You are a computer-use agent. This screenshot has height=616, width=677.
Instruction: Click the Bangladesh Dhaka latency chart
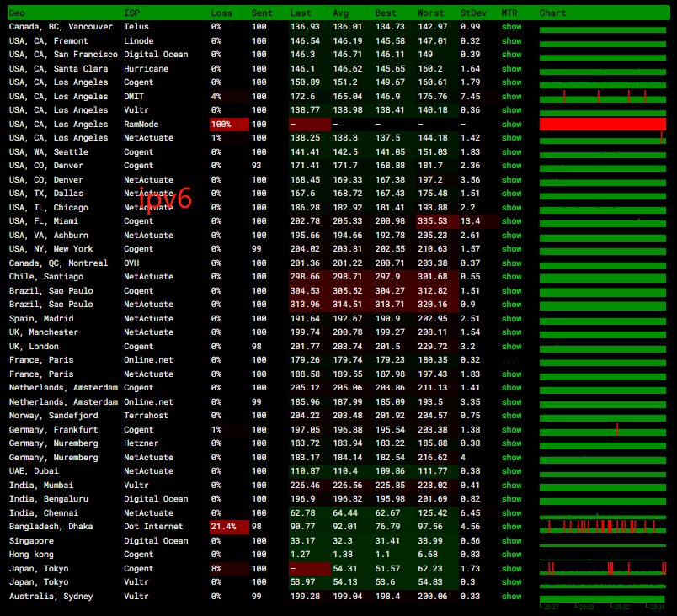(x=603, y=527)
